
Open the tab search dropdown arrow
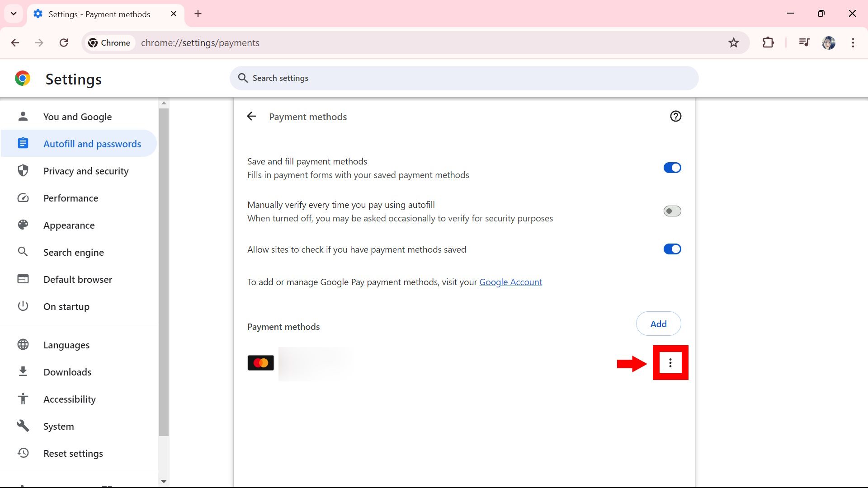pyautogui.click(x=14, y=14)
